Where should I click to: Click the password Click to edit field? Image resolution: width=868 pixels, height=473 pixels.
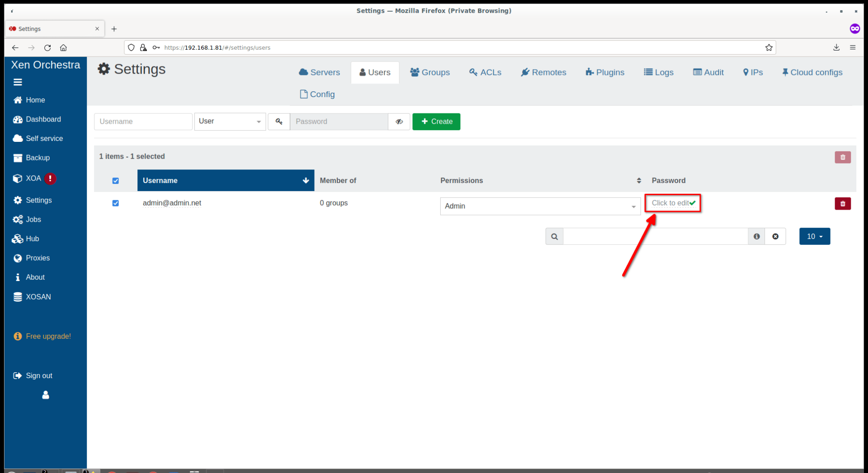click(x=672, y=203)
